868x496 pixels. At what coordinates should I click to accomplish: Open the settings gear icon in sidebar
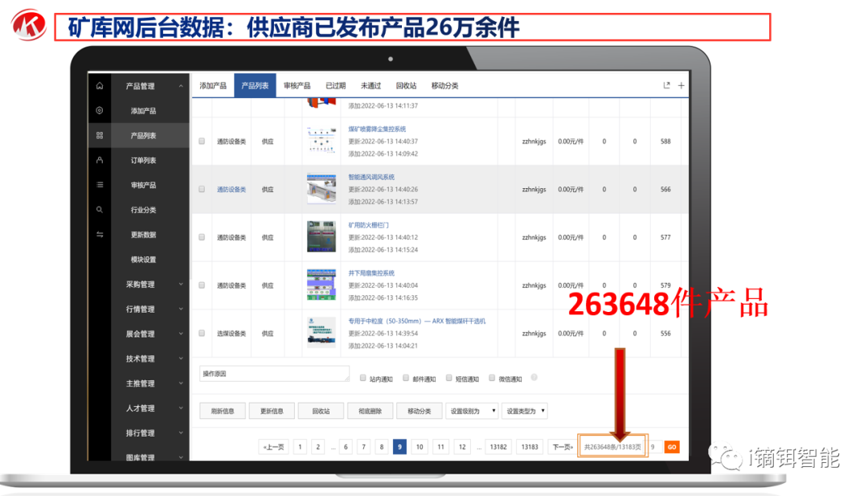pos(99,111)
